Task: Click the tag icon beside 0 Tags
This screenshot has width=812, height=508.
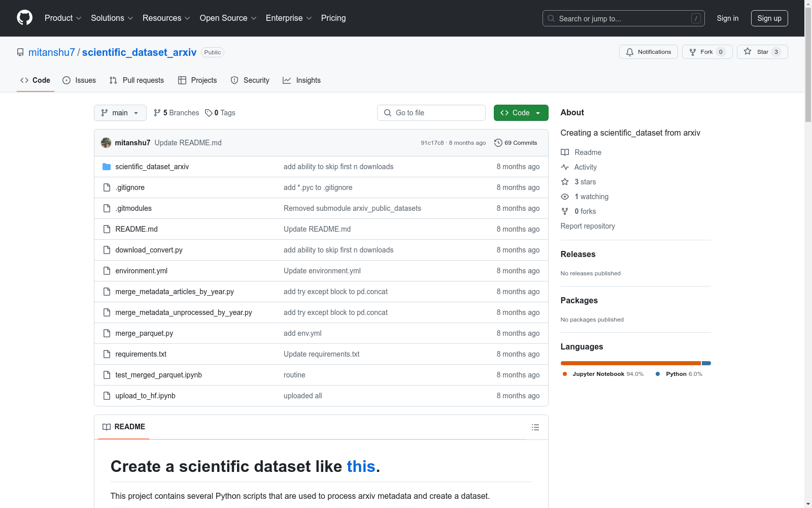Action: click(209, 113)
